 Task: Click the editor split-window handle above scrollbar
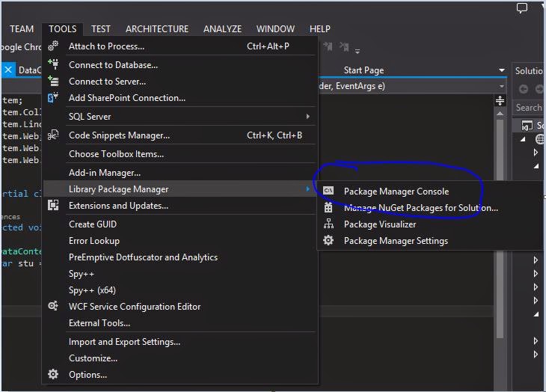(x=501, y=99)
